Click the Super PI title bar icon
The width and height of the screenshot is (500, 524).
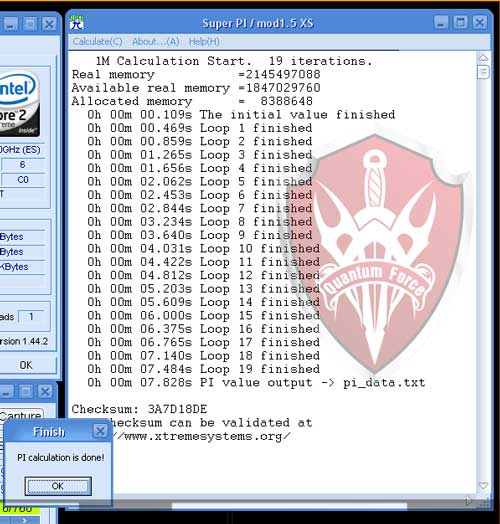(x=77, y=23)
